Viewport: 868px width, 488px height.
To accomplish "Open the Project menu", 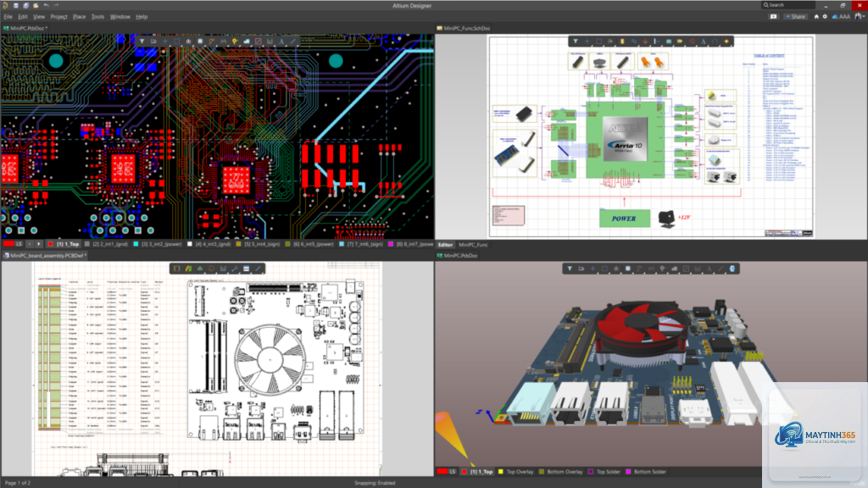I will [x=58, y=17].
